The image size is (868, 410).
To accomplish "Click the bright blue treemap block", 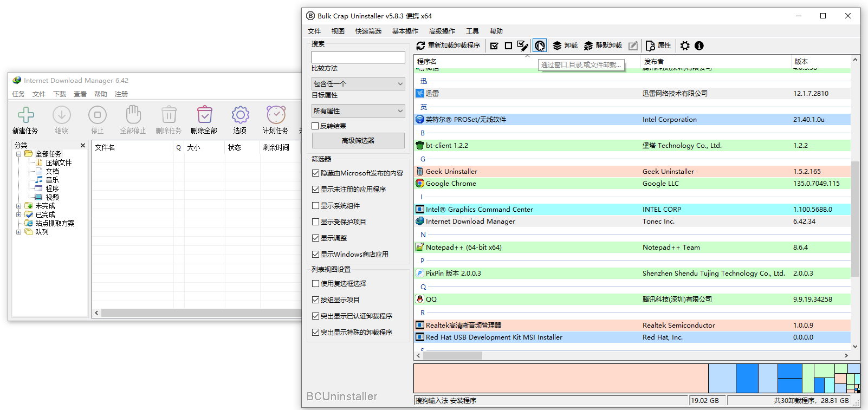I will (747, 378).
